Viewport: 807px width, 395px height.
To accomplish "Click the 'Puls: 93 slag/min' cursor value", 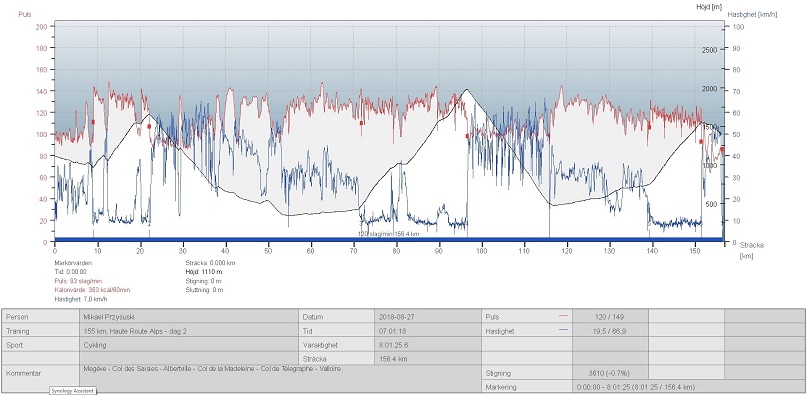I will pos(78,281).
